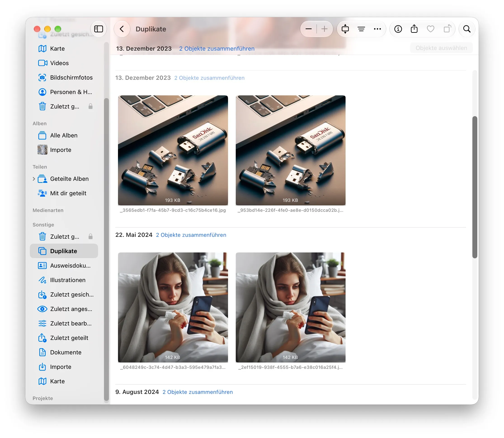Click the Objekte auswählen button
The image size is (504, 438).
click(441, 48)
